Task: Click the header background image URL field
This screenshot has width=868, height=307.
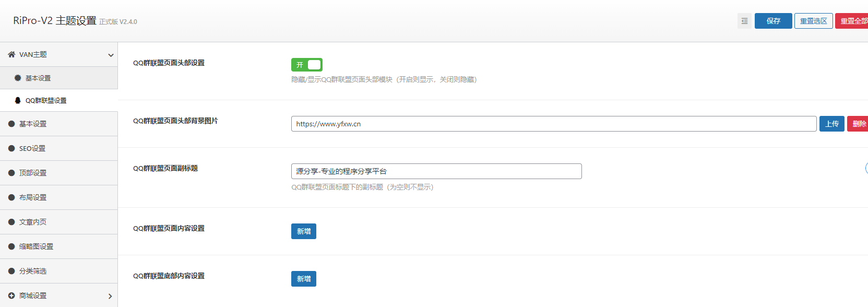Action: tap(554, 124)
